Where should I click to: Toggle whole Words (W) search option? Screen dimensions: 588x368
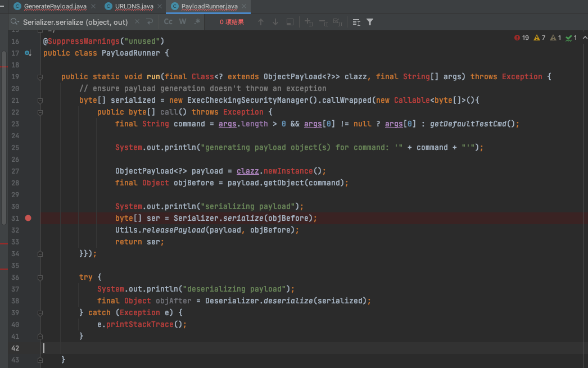(183, 22)
